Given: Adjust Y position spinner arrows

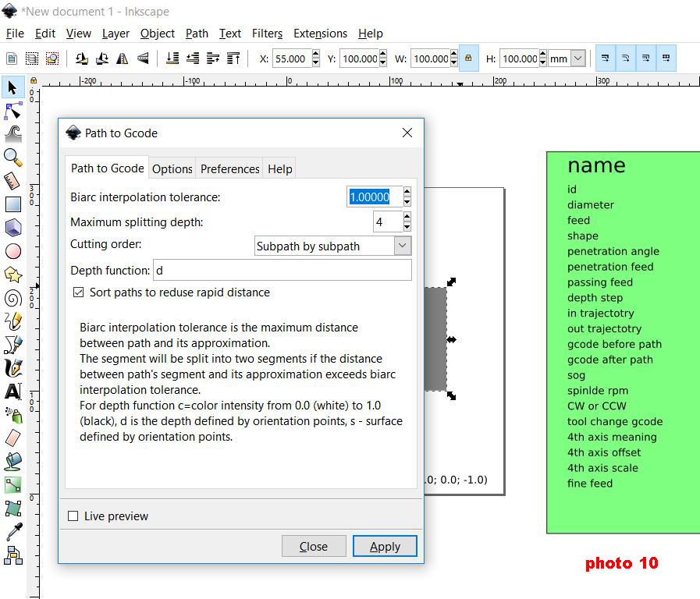Looking at the screenshot, I should click(x=382, y=58).
